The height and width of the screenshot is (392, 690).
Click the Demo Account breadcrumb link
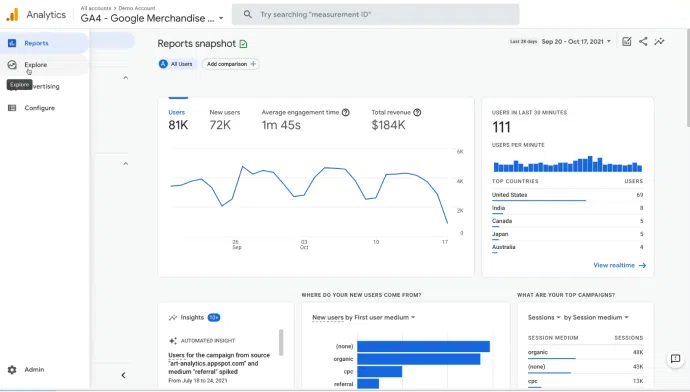click(137, 8)
